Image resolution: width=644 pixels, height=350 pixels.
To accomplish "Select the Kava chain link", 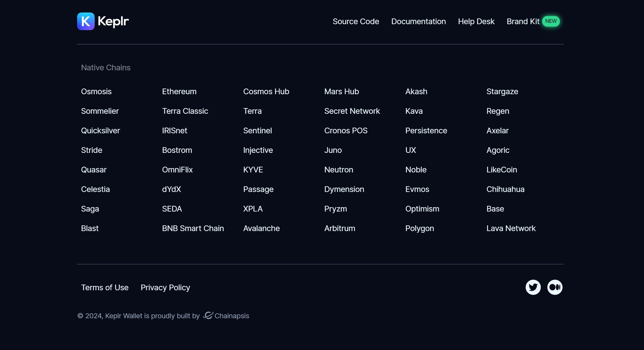I will click(414, 111).
